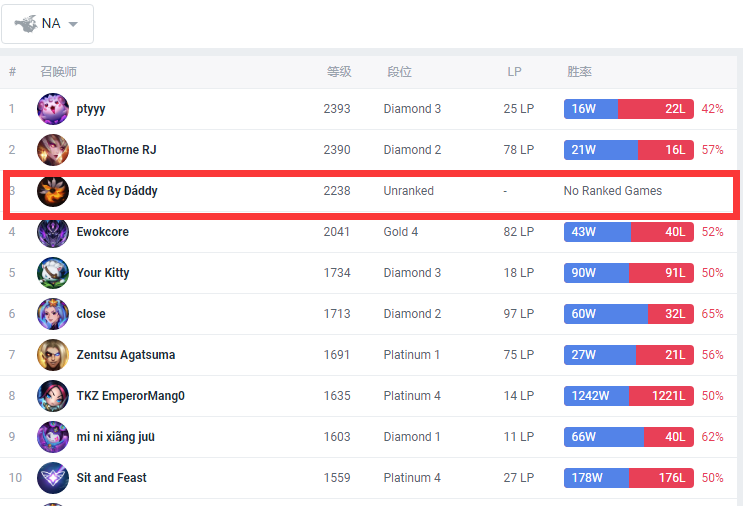Click the avatar for summoner close
This screenshot has width=743, height=506.
pos(53,314)
